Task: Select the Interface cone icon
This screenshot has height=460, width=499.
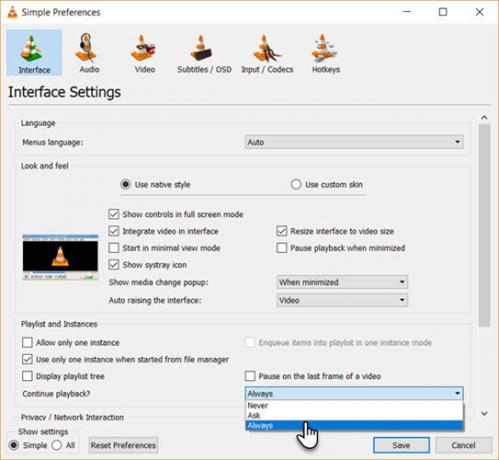Action: pyautogui.click(x=32, y=48)
